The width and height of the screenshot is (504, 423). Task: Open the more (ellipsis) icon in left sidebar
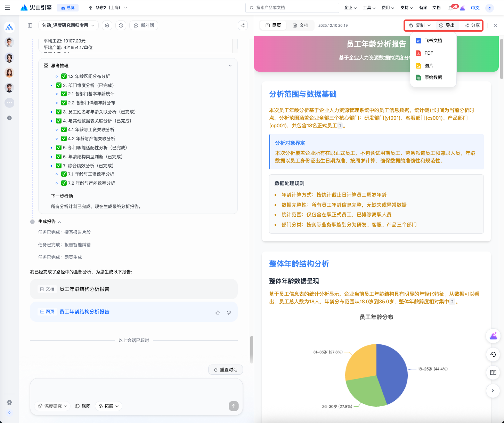pos(9,103)
